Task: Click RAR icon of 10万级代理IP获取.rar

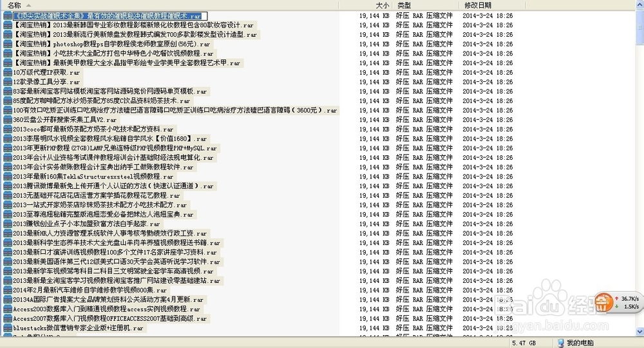Action: 7,72
